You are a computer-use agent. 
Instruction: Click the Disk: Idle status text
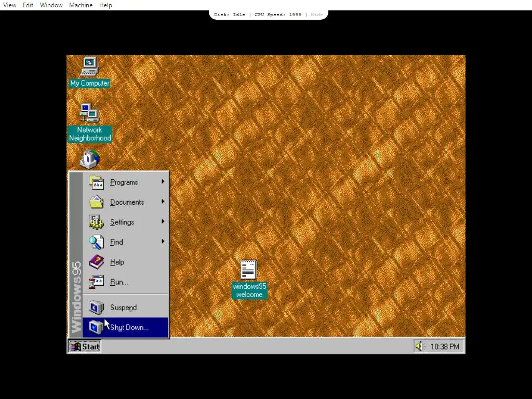coord(229,15)
